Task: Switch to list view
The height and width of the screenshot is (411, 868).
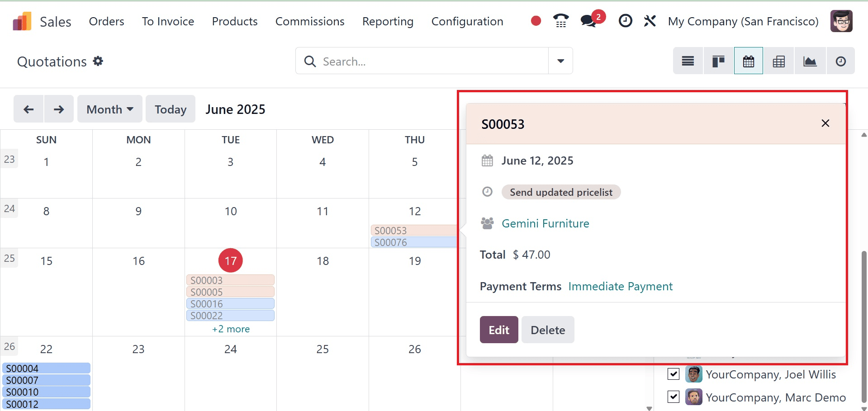Action: (x=688, y=61)
